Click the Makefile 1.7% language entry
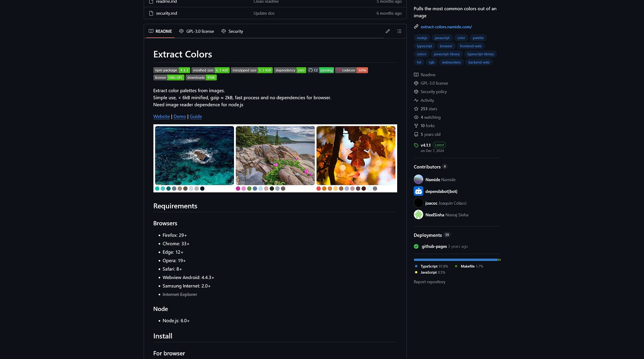The width and height of the screenshot is (644, 359). pos(469,267)
